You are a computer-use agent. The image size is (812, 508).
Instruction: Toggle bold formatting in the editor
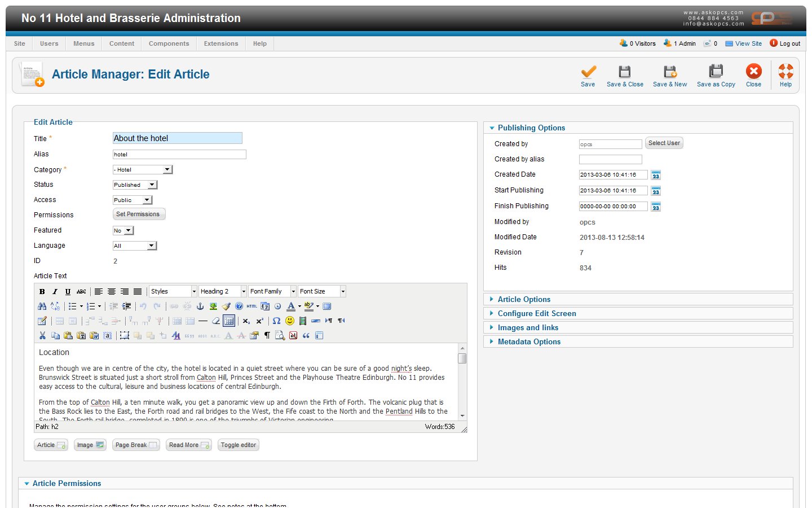coord(42,292)
